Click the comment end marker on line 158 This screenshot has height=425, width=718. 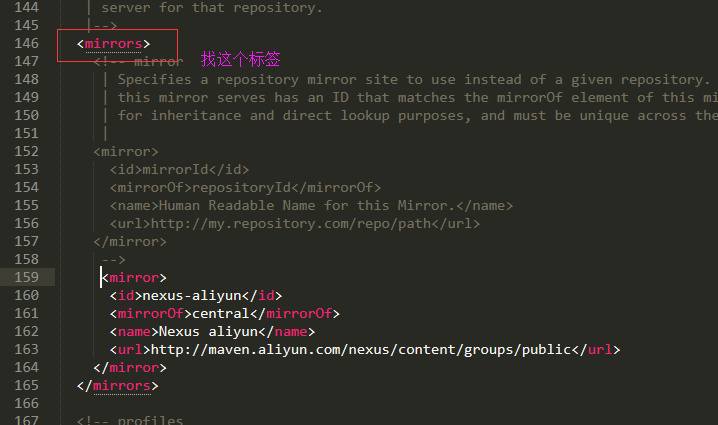pyautogui.click(x=114, y=260)
